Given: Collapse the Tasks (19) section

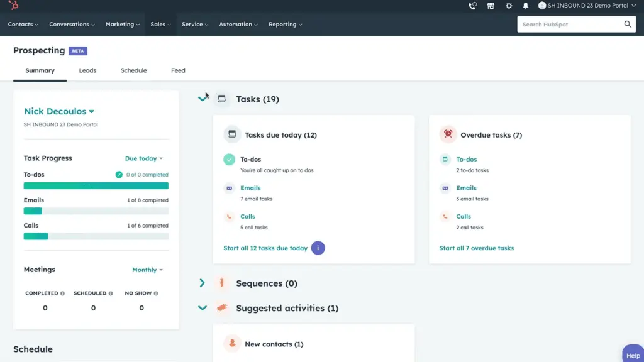Looking at the screenshot, I should tap(202, 99).
